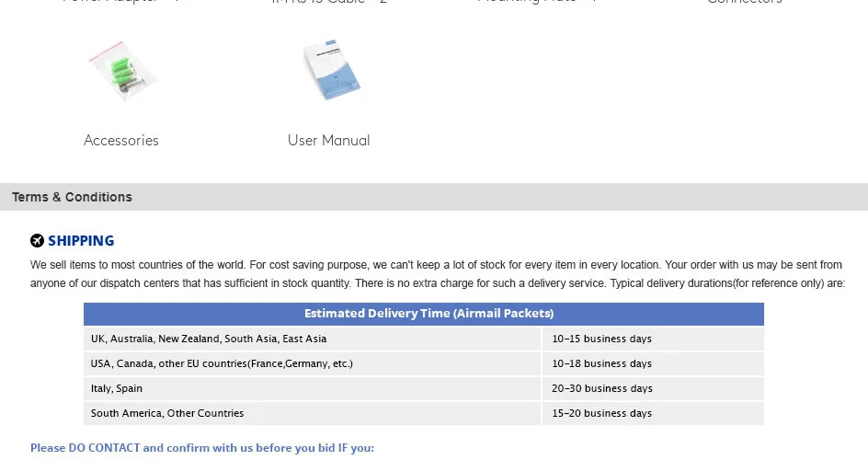Click the Terms & Conditions section header
This screenshot has width=868, height=460.
(x=434, y=197)
